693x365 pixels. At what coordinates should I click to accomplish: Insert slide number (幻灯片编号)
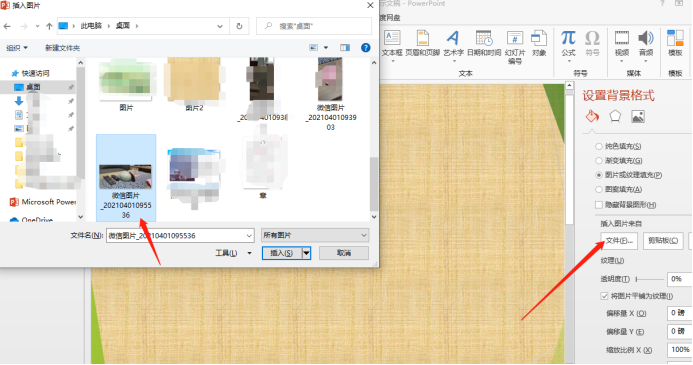[x=515, y=47]
